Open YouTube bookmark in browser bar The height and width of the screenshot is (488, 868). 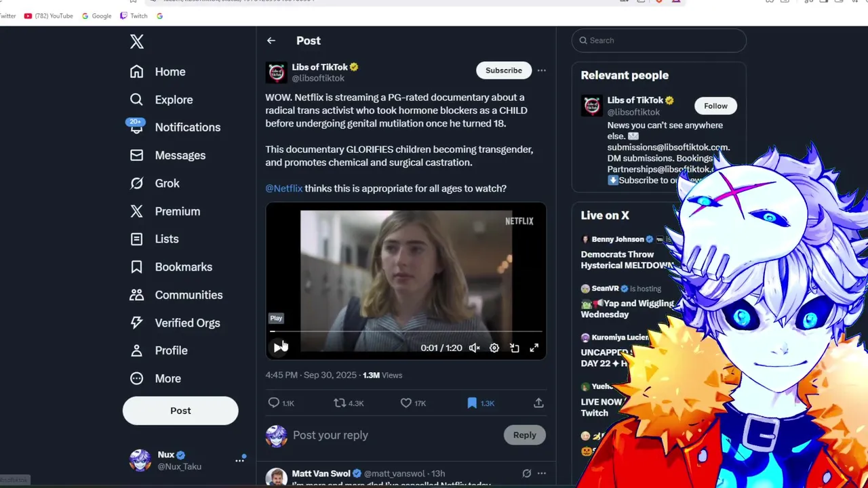(48, 16)
